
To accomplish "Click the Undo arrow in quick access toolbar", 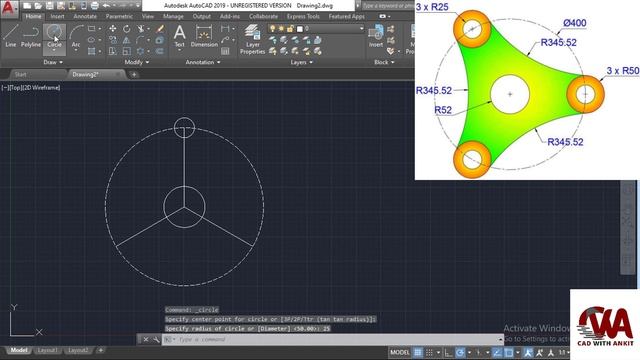I will (106, 6).
